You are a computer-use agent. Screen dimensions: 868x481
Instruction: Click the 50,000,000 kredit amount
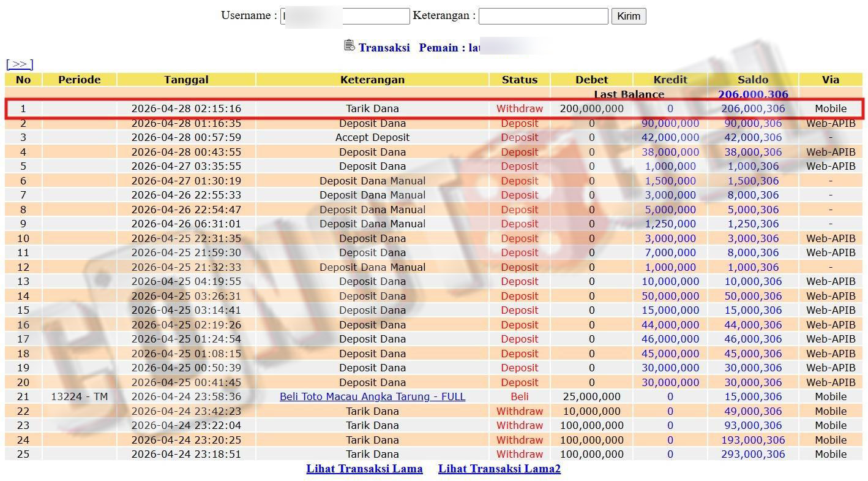(670, 296)
